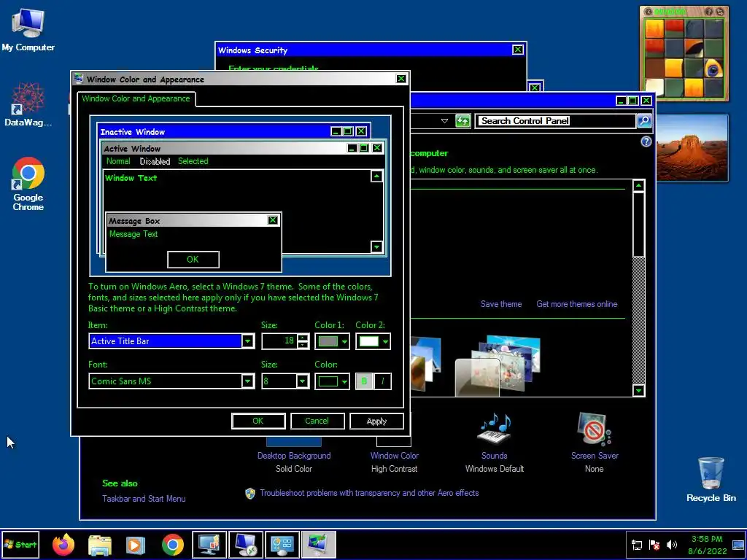Click Normal in the preview Active Window menu
This screenshot has height=560, width=747.
tap(118, 161)
